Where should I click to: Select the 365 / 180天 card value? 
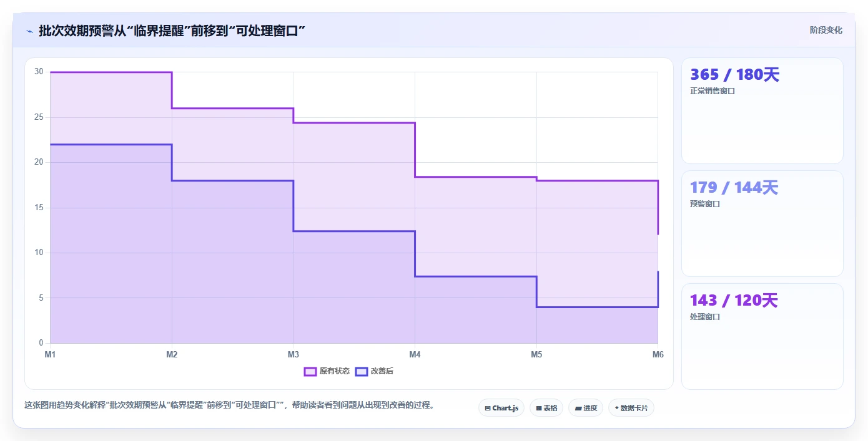(735, 75)
